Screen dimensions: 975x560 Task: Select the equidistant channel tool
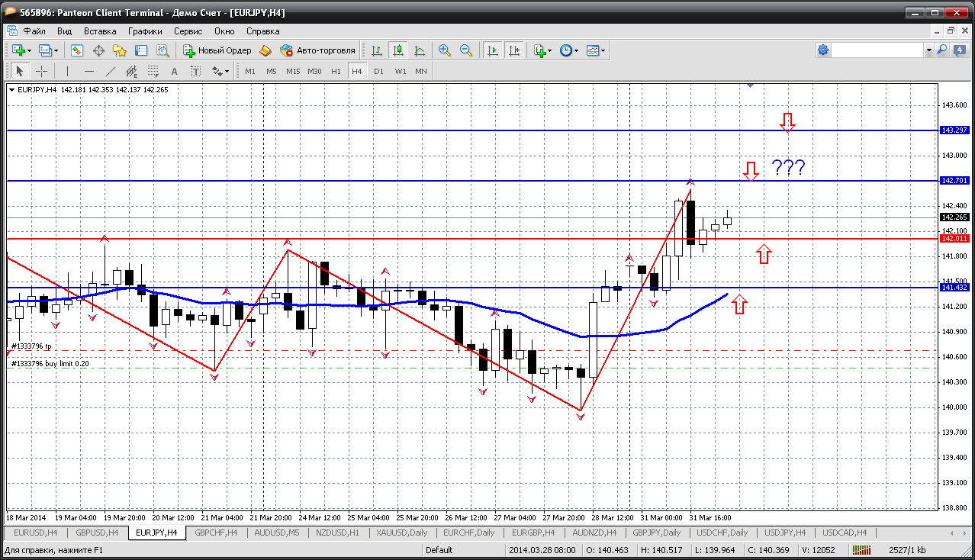(132, 71)
